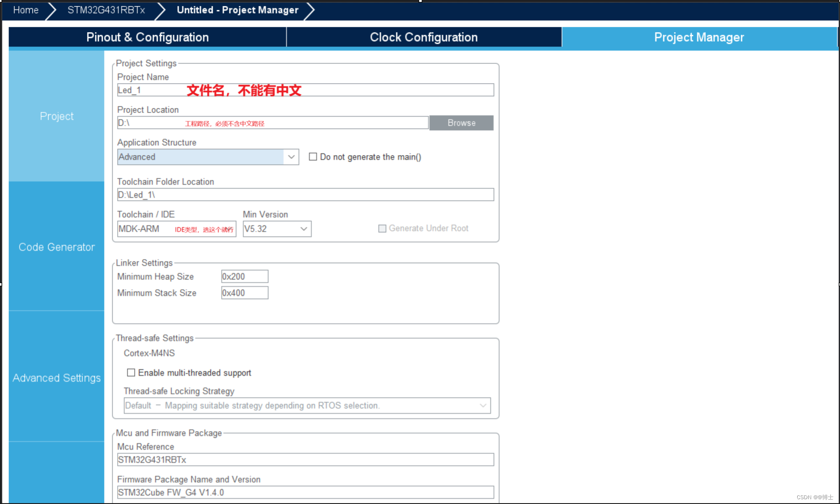Click STM32G431RBTx breadcrumb item

click(106, 10)
